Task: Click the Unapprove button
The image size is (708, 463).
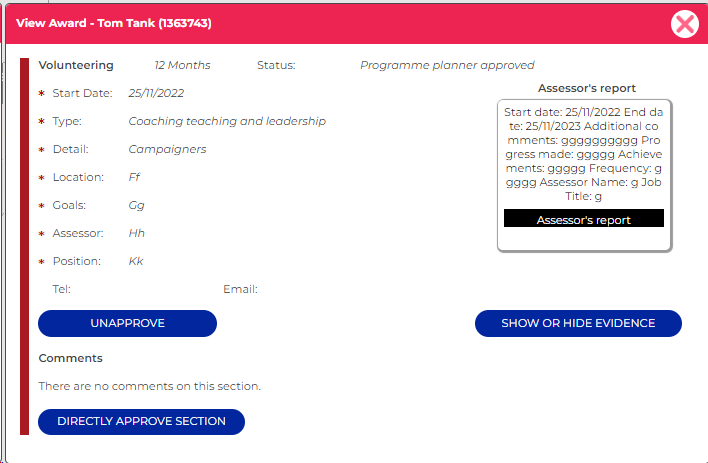Action: click(x=127, y=323)
